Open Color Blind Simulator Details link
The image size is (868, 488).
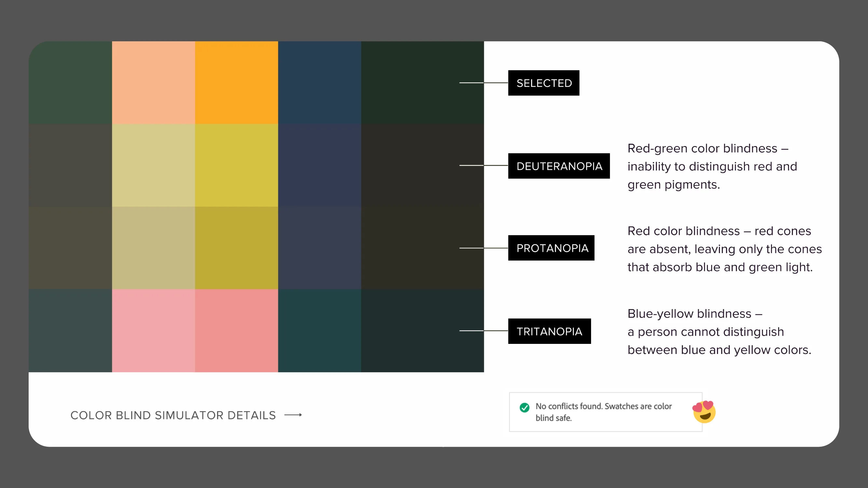(x=186, y=415)
